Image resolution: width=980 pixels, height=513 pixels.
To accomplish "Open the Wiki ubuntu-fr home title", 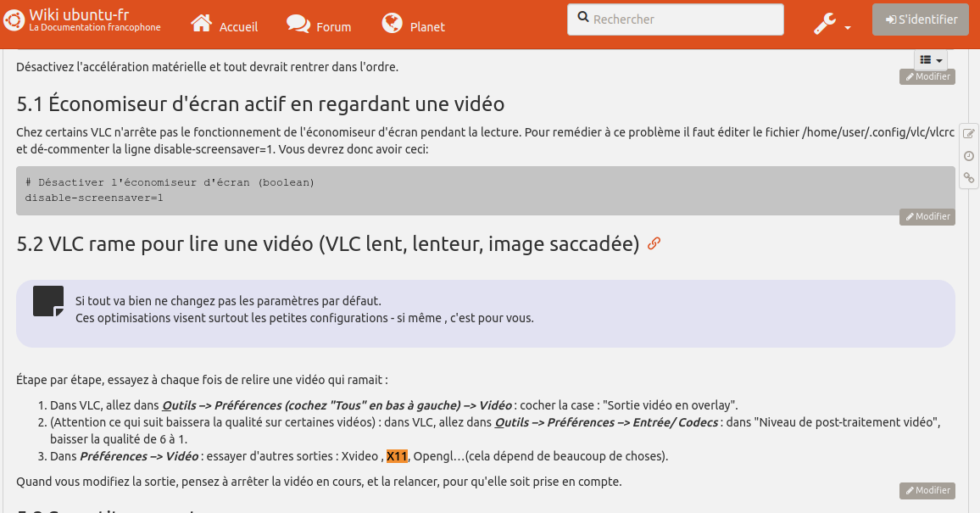I will coord(79,14).
